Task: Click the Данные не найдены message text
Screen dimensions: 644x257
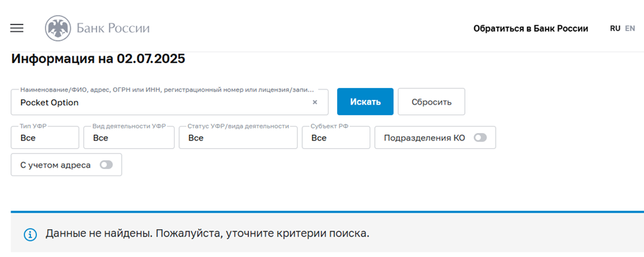Action: 208,234
